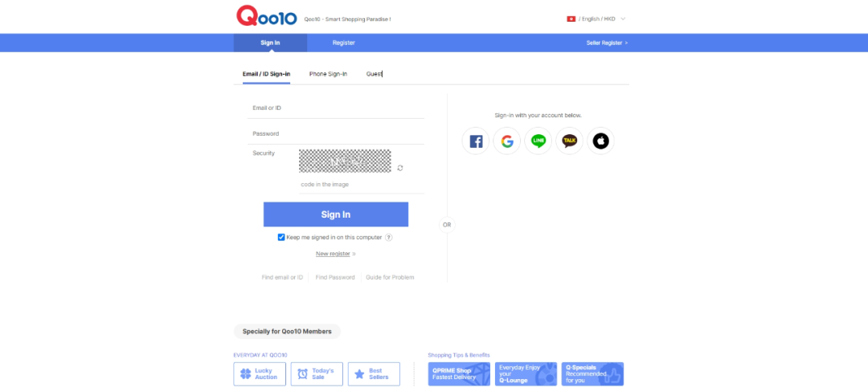
Task: Switch to Phone Sign-in tab
Action: point(328,74)
